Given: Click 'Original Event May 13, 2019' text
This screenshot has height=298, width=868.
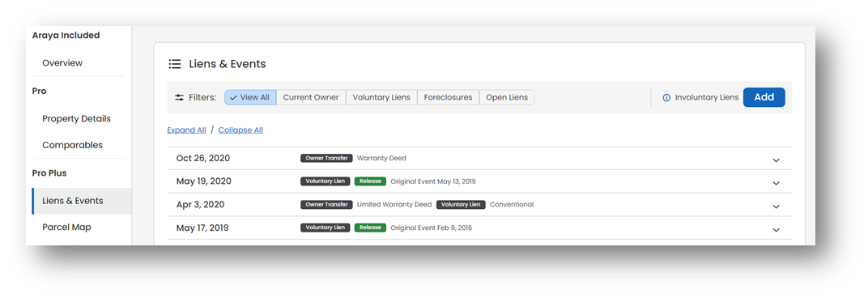Looking at the screenshot, I should [433, 181].
